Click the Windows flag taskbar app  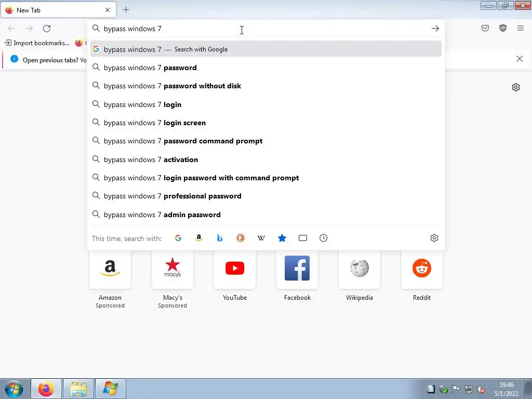point(111,389)
